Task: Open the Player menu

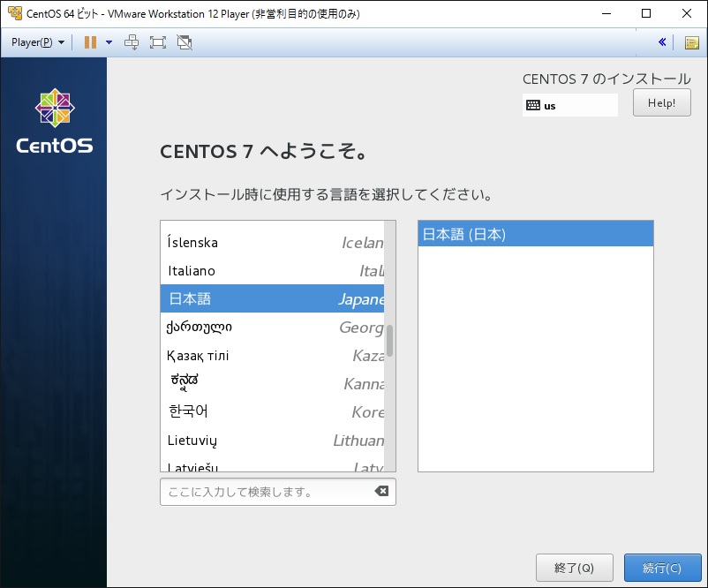Action: click(x=31, y=41)
